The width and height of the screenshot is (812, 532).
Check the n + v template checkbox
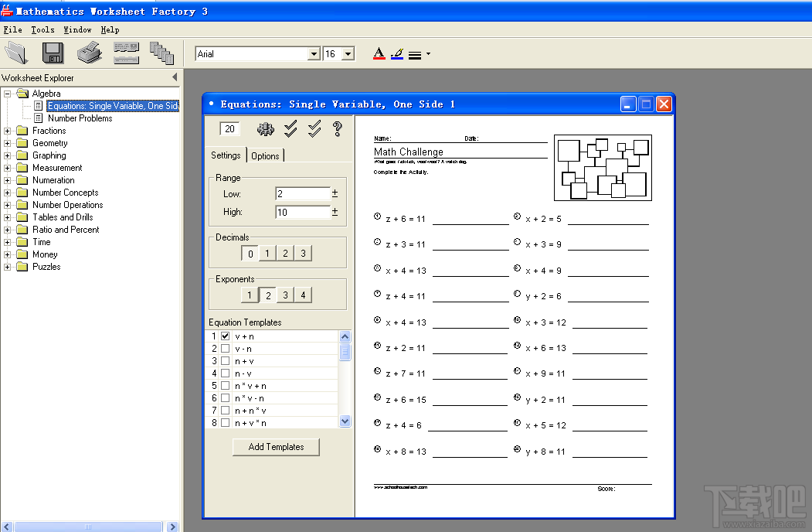coord(226,361)
